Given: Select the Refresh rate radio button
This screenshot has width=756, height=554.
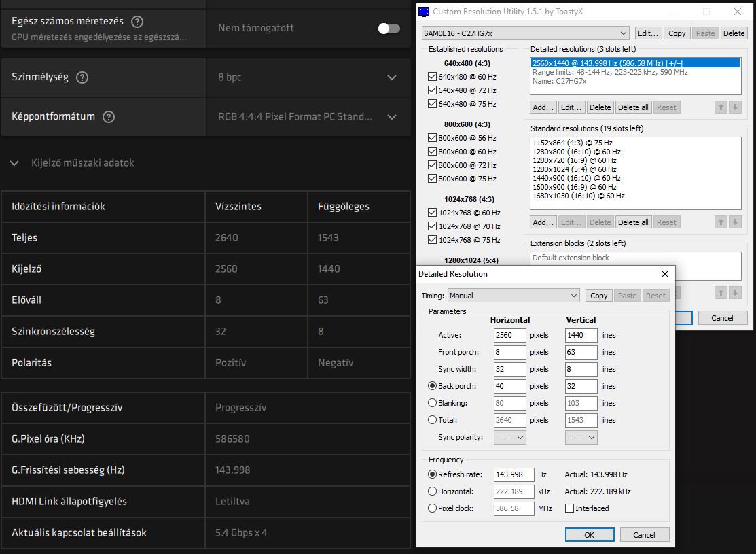Looking at the screenshot, I should click(433, 474).
